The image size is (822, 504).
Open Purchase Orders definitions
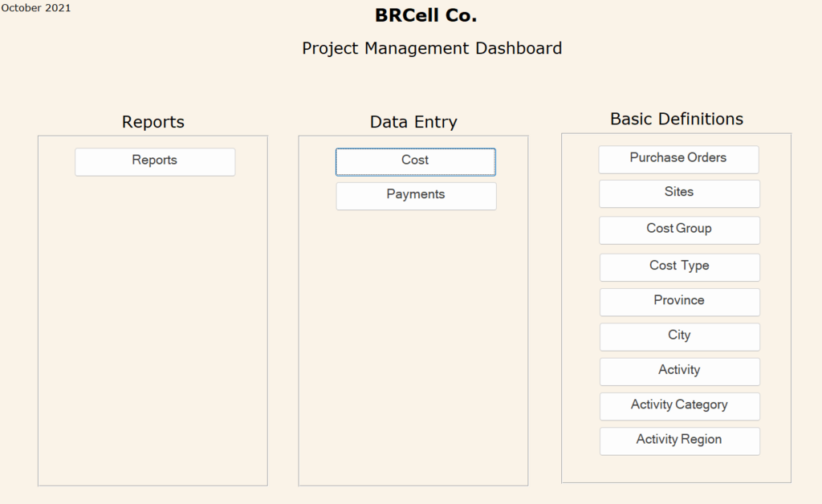pyautogui.click(x=678, y=159)
